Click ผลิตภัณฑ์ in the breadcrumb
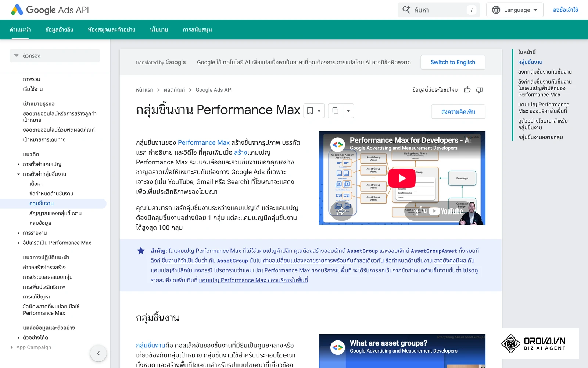The image size is (588, 368). coord(174,90)
